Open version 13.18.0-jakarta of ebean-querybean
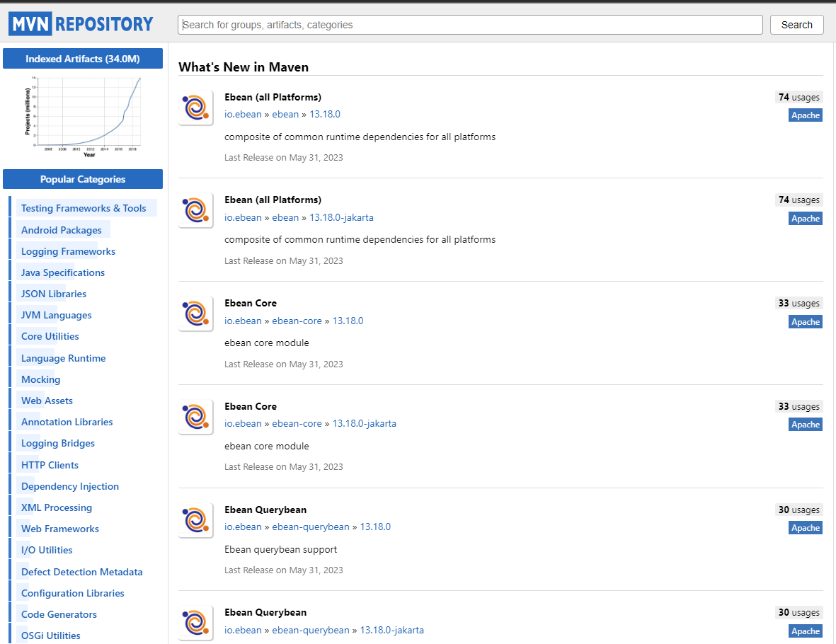 pos(392,630)
